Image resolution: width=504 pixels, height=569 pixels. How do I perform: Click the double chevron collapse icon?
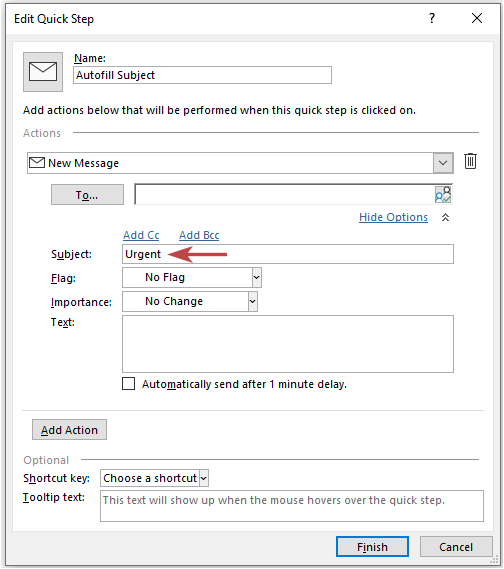(445, 217)
